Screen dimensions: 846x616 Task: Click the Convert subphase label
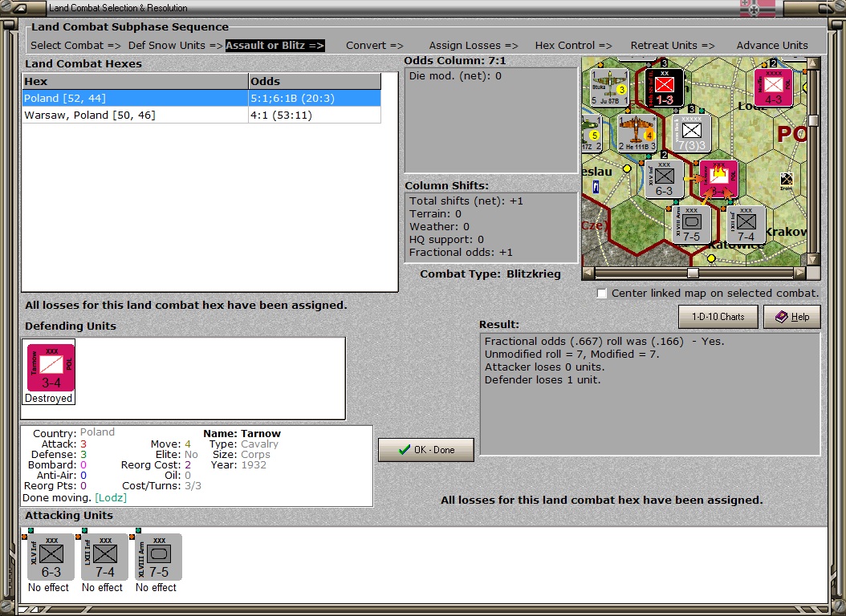tap(375, 45)
